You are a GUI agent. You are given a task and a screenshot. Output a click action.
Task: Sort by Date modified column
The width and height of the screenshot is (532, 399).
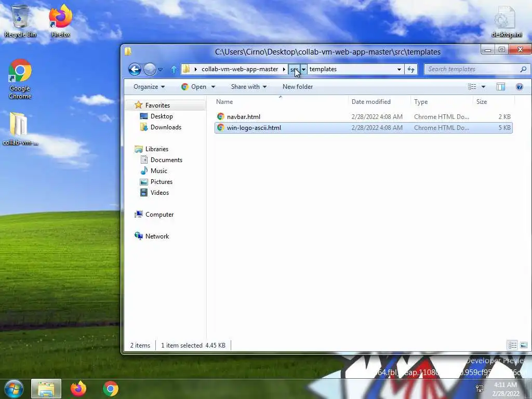coord(379,102)
